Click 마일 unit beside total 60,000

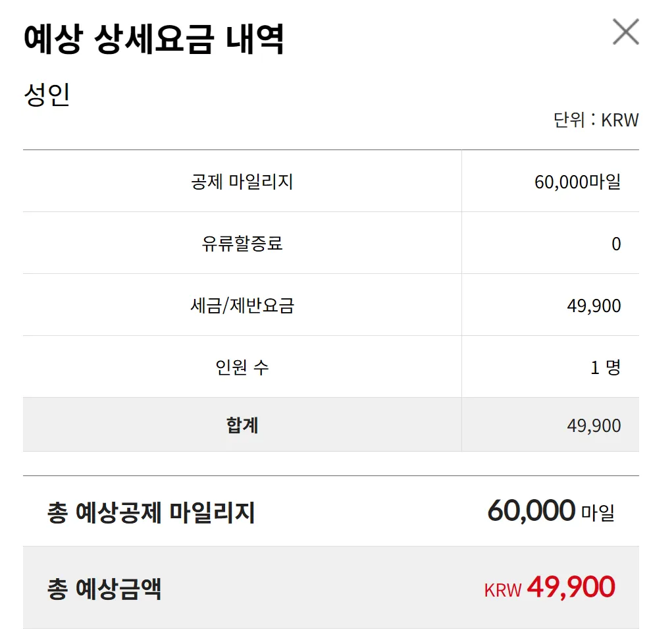click(x=598, y=512)
